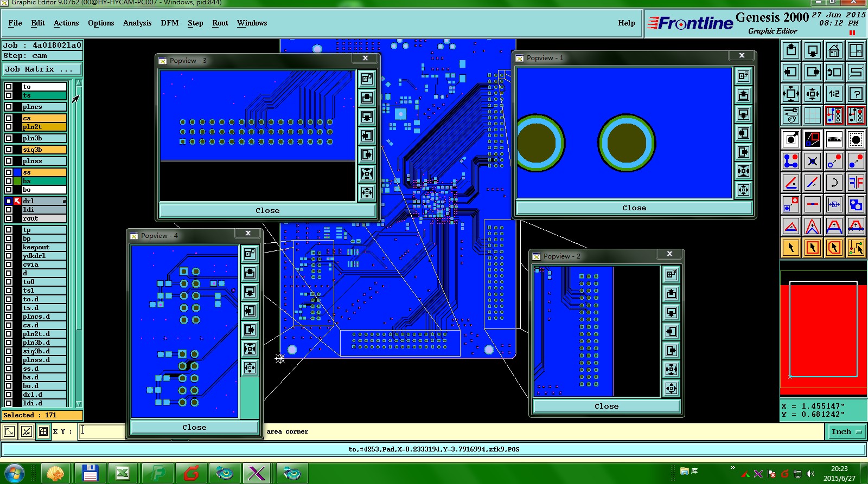
Task: Open the Analysis menu
Action: pos(137,23)
